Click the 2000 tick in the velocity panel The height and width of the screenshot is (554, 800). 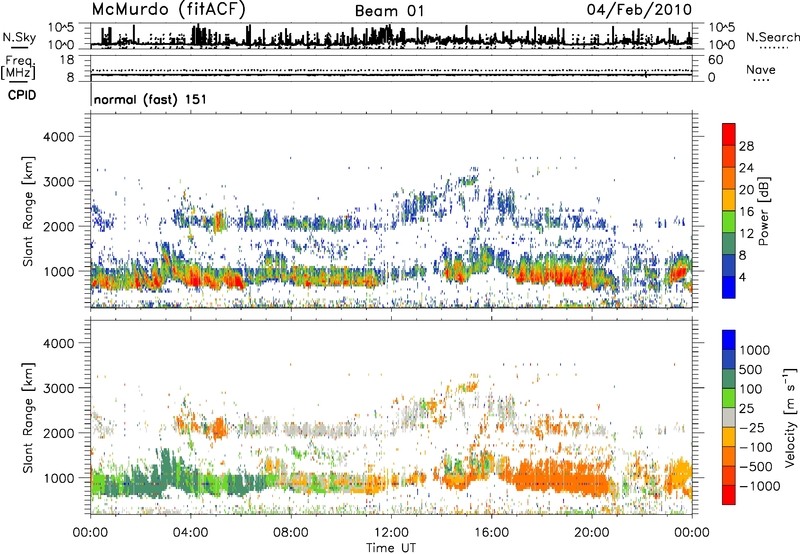point(59,433)
